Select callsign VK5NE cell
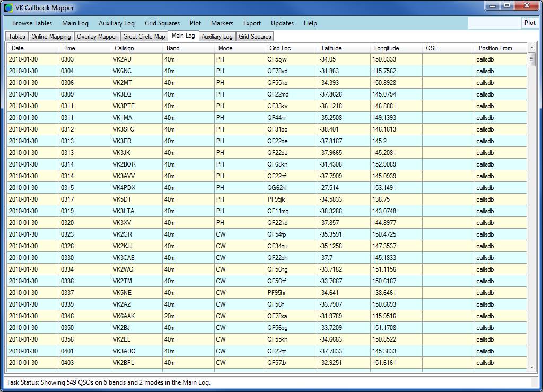The image size is (543, 392). (x=137, y=293)
